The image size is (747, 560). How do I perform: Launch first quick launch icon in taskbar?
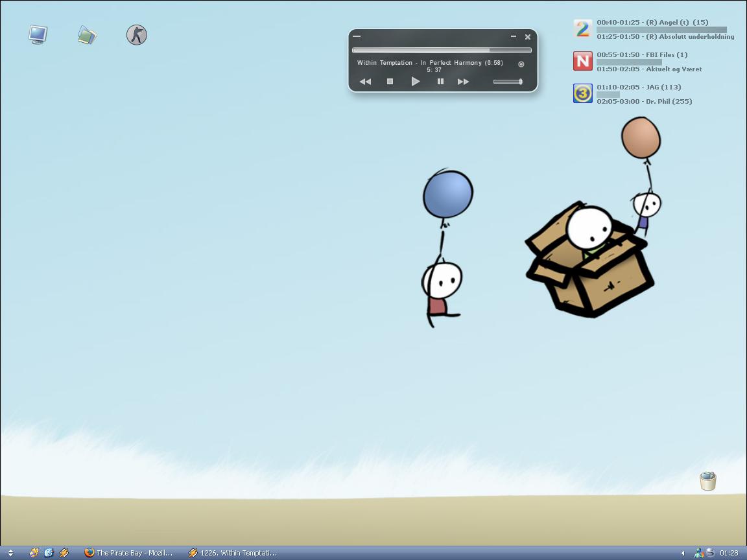click(34, 553)
